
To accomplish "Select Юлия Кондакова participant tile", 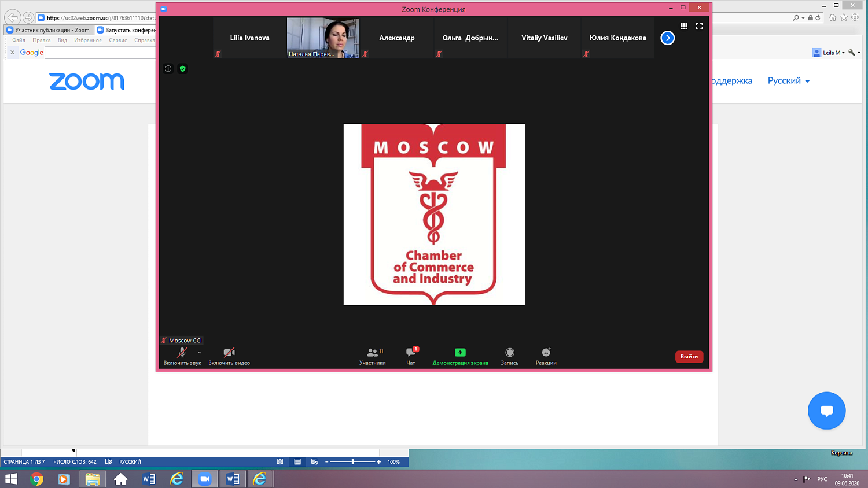I will click(x=618, y=38).
